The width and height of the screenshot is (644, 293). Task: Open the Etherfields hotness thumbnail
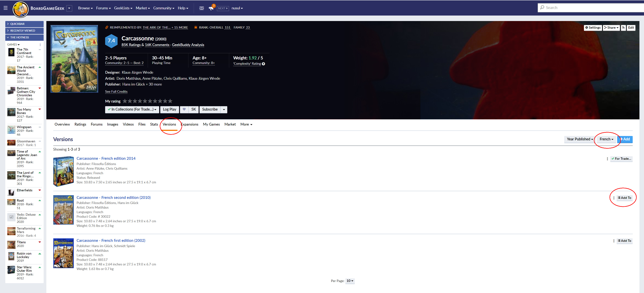point(11,192)
